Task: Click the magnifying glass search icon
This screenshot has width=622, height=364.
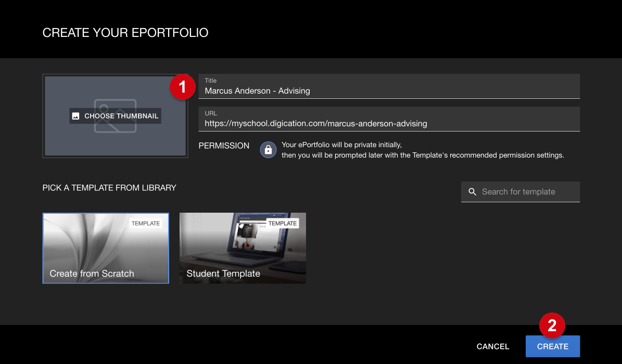Action: pyautogui.click(x=472, y=191)
